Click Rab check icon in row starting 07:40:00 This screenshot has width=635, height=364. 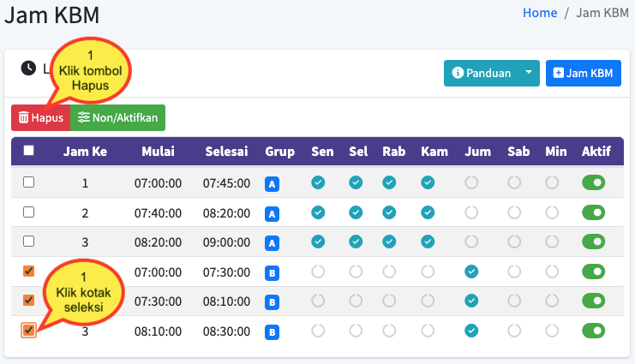[389, 212]
